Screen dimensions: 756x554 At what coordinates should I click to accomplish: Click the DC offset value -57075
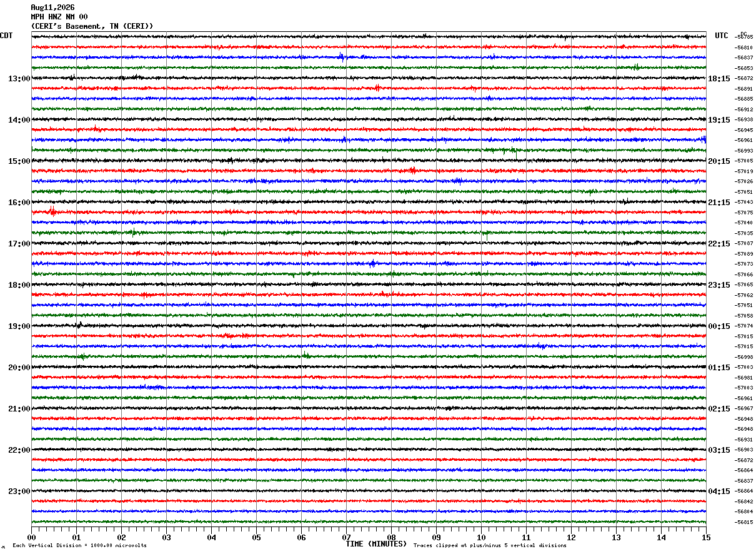click(x=744, y=213)
